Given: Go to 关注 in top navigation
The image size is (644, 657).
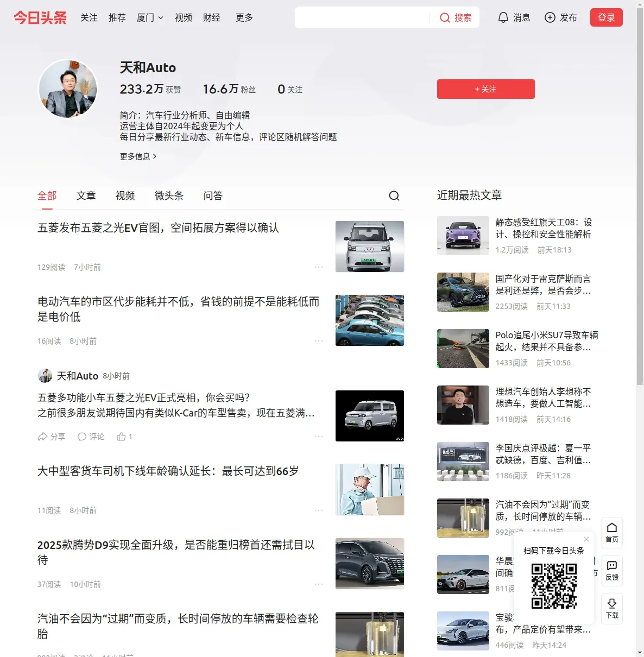Looking at the screenshot, I should pos(89,17).
